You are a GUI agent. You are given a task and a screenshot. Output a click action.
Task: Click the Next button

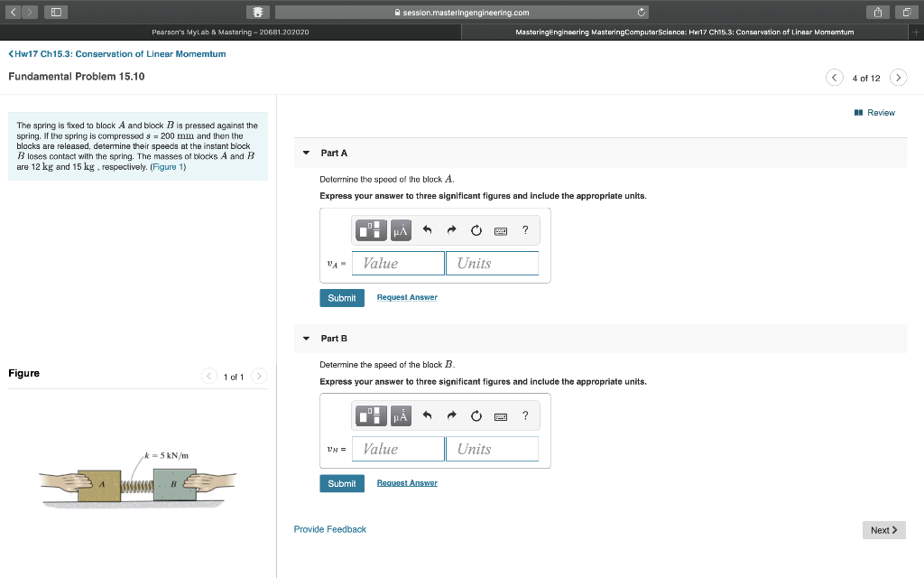(x=882, y=530)
